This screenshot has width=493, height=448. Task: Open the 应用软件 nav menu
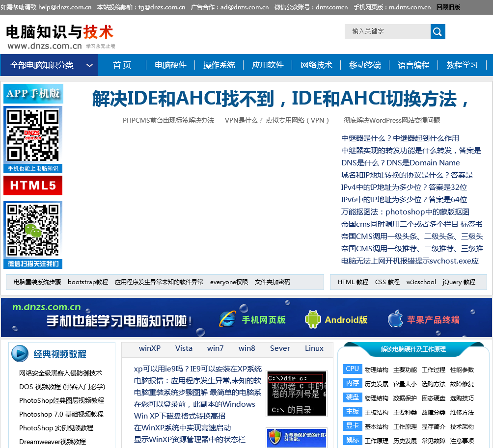click(268, 65)
